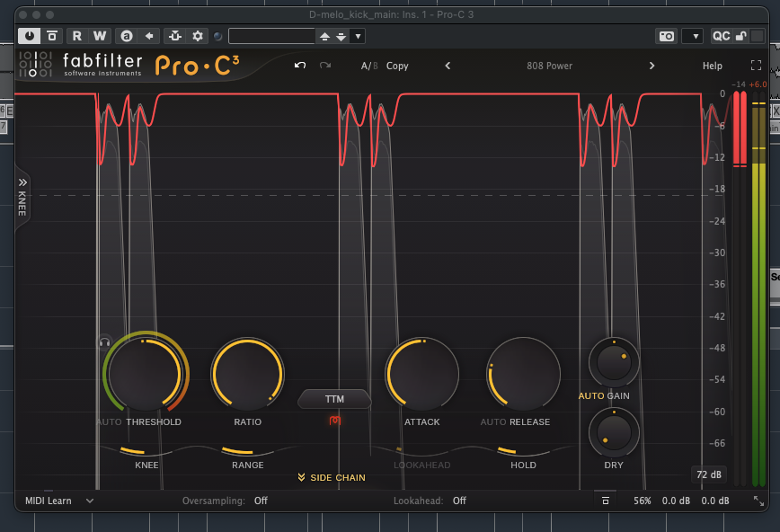The height and width of the screenshot is (532, 780).
Task: Click the FabFilter logo icon
Action: coord(35,64)
